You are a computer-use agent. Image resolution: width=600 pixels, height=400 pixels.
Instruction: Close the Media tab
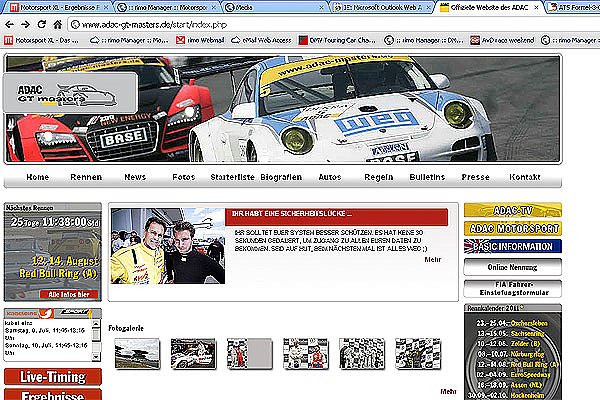tap(321, 7)
